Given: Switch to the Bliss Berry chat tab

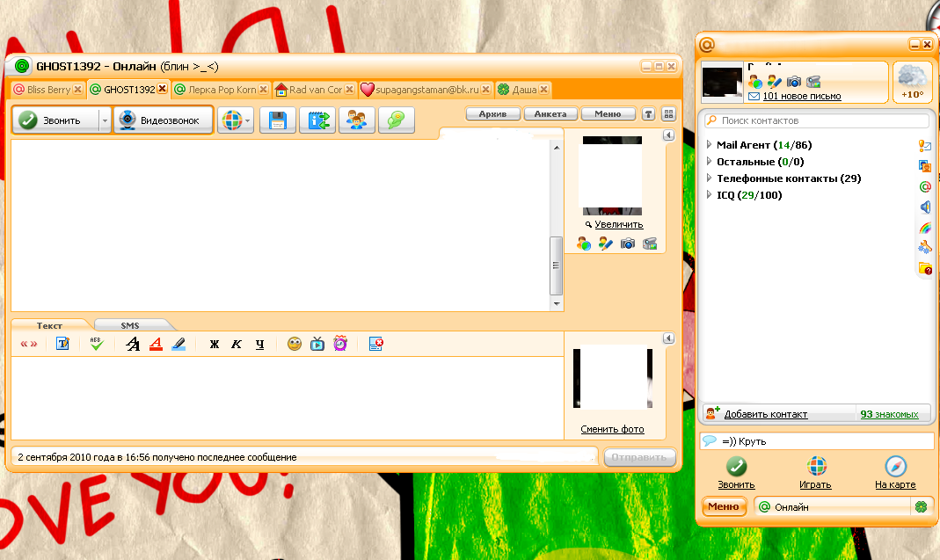Looking at the screenshot, I should click(48, 90).
